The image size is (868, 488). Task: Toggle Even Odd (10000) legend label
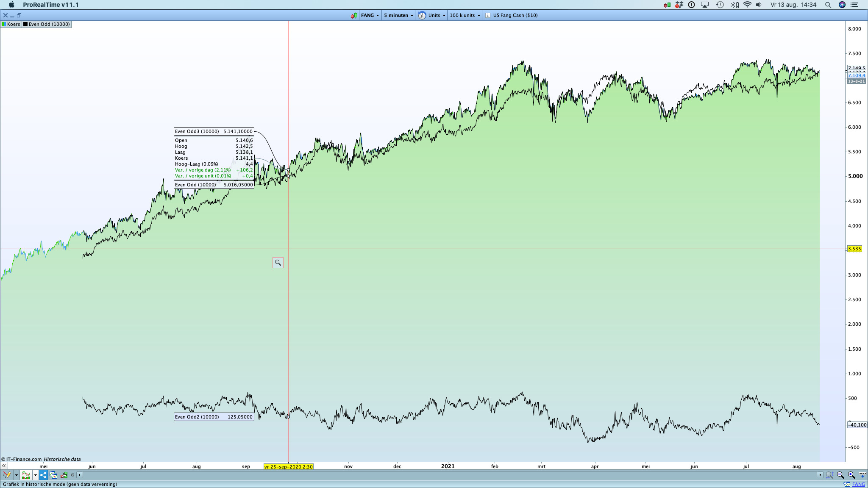pos(47,24)
